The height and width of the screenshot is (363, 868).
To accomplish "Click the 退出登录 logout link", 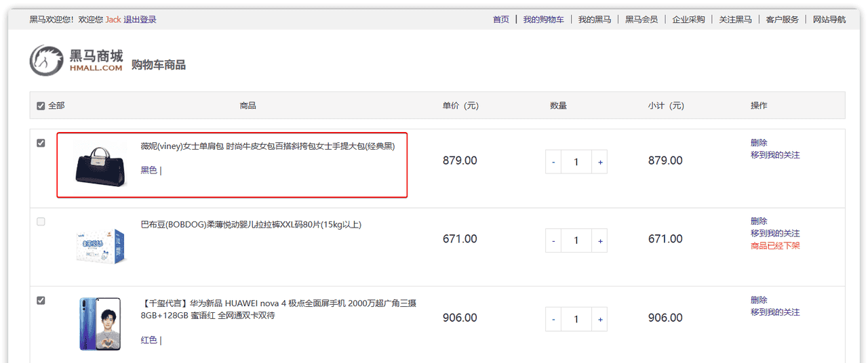I will 140,20.
